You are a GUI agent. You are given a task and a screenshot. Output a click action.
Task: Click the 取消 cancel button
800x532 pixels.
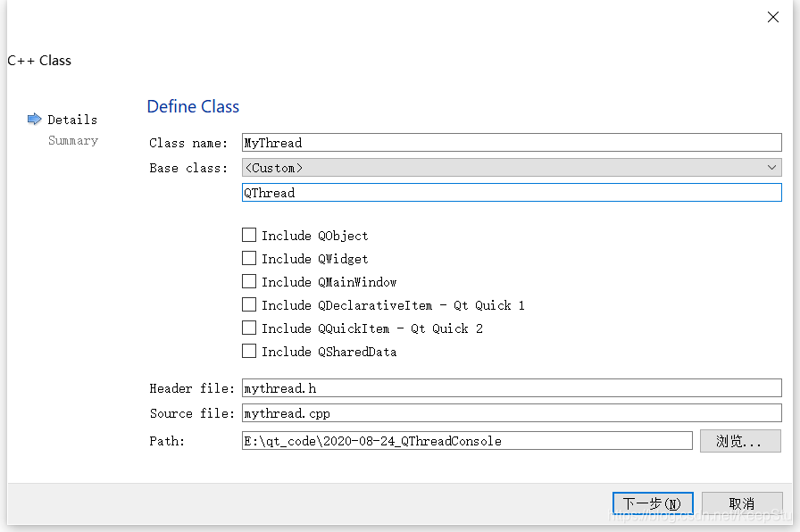pos(742,503)
